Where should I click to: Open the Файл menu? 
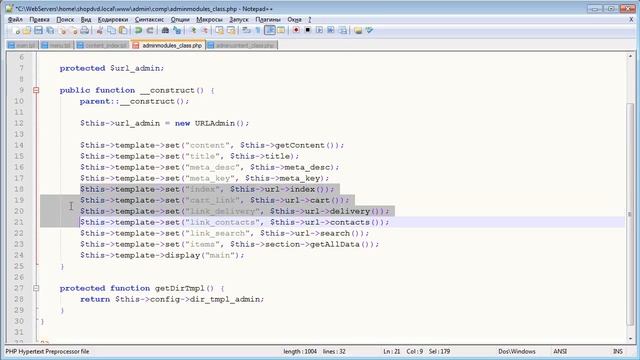(x=16, y=20)
